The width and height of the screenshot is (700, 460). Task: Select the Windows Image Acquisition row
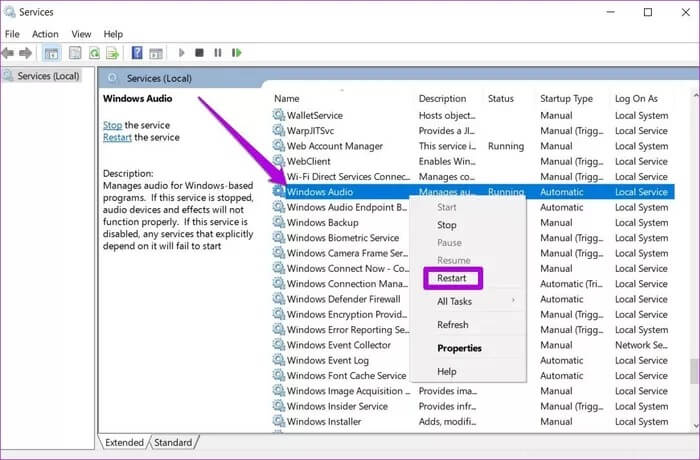point(473,391)
